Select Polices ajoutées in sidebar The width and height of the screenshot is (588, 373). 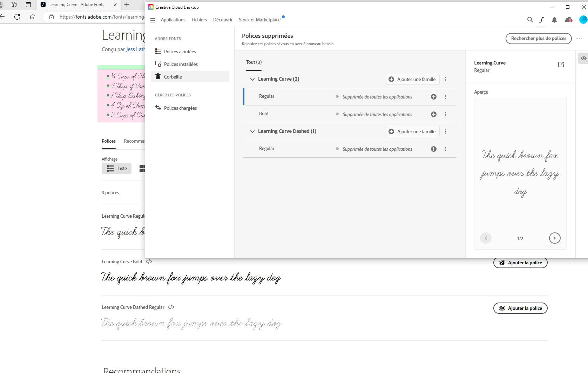tap(190, 52)
